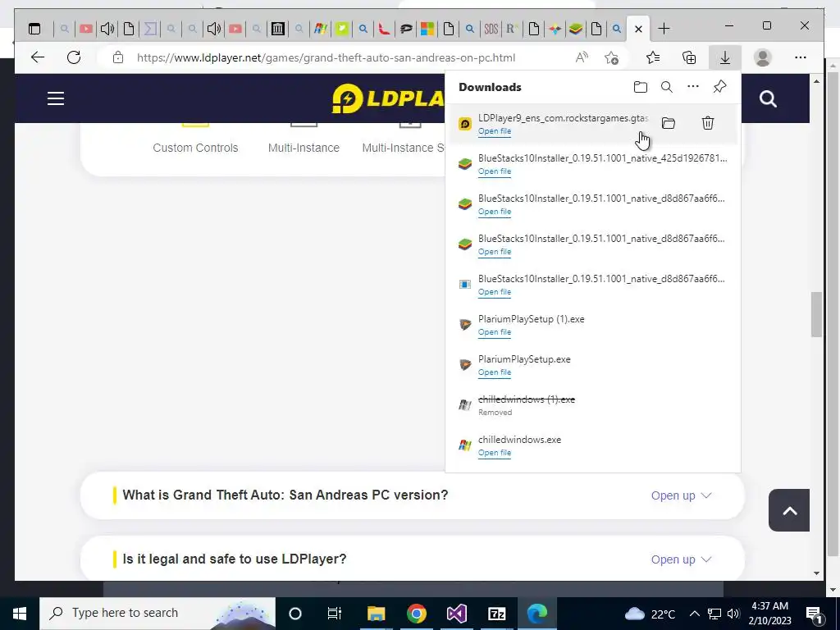Select the Multi-Instance feature

pyautogui.click(x=304, y=148)
